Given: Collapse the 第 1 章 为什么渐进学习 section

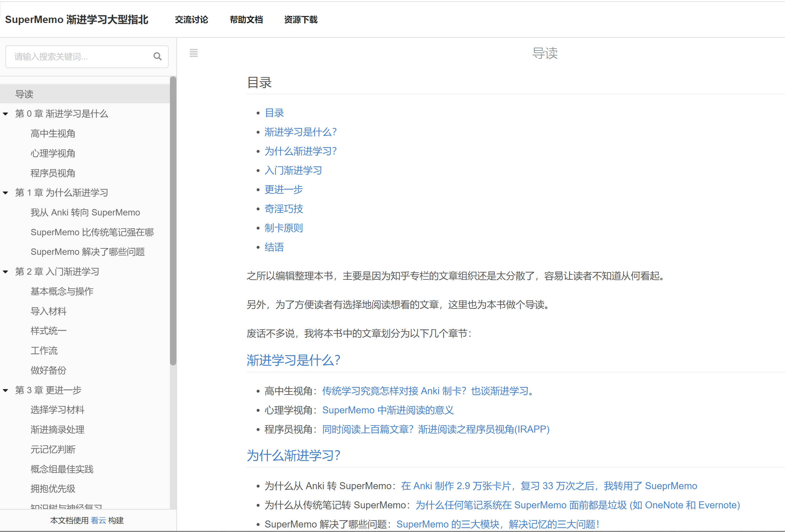Looking at the screenshot, I should (5, 193).
